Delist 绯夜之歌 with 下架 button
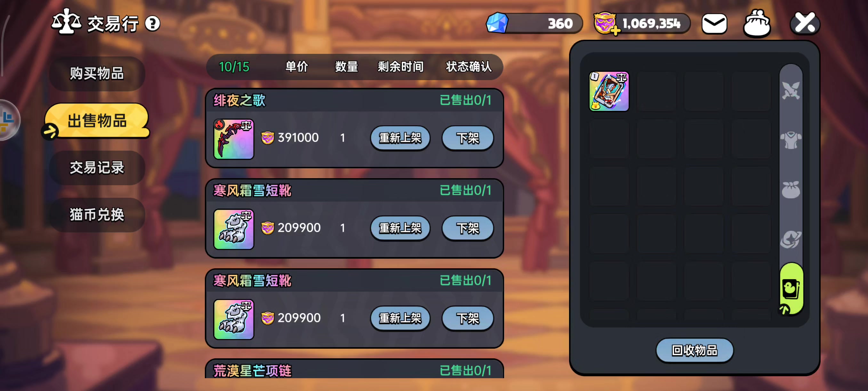 [x=467, y=137]
